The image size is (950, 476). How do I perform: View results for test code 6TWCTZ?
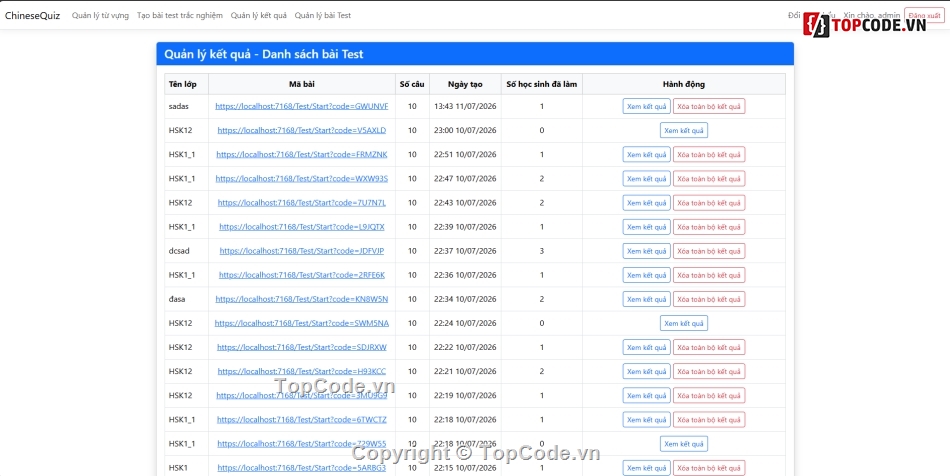tap(646, 420)
